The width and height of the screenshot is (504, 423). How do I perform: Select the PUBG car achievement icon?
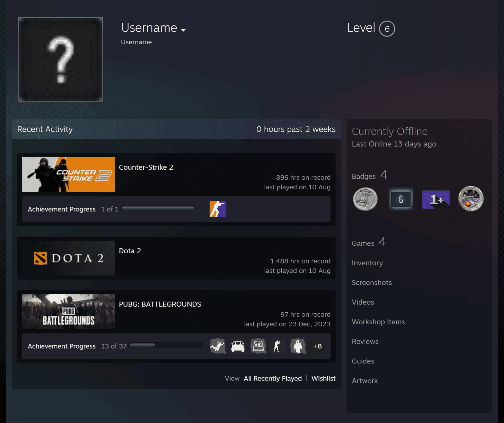click(238, 346)
